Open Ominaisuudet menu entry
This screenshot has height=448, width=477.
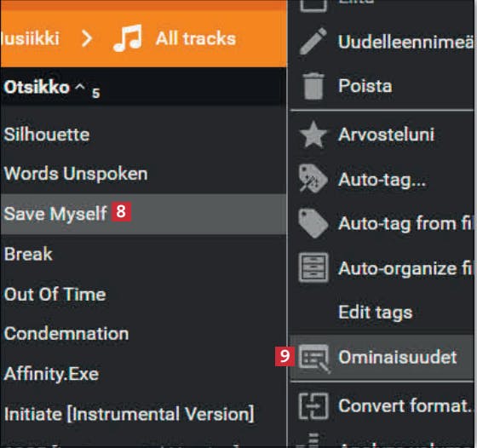(382, 358)
